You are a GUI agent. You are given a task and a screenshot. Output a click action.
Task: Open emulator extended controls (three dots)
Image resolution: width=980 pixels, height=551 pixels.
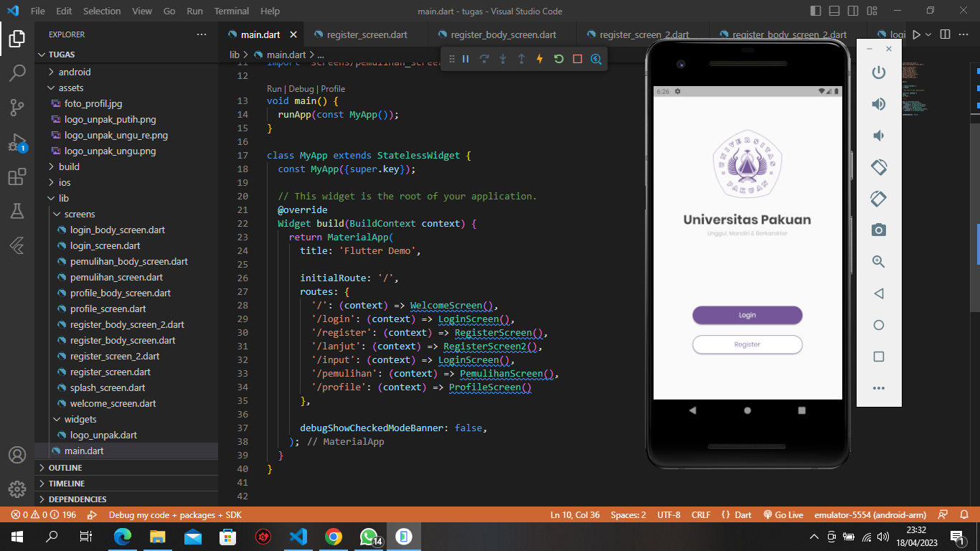pos(878,388)
